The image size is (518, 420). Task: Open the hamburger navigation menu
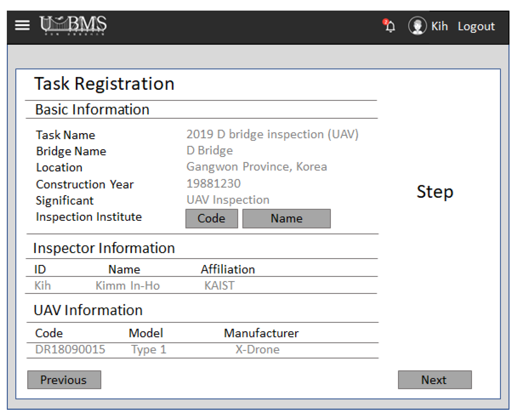22,25
